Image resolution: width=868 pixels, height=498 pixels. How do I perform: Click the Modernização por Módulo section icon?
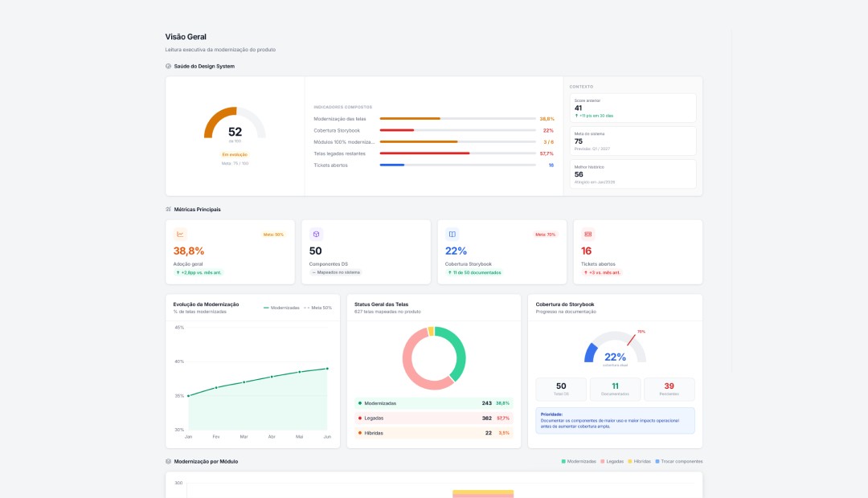(168, 462)
